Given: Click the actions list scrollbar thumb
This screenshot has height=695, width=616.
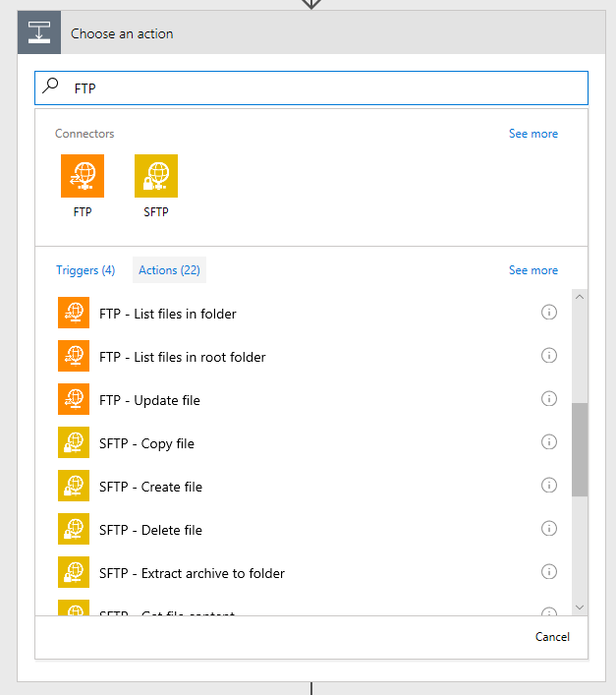Looking at the screenshot, I should point(580,449).
